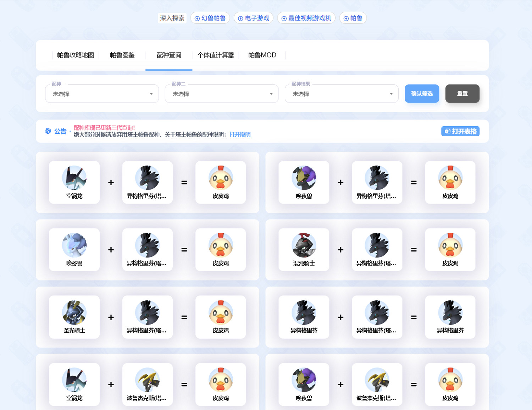The width and height of the screenshot is (532, 410).
Task: Open the 配种结果 dropdown
Action: [x=341, y=94]
